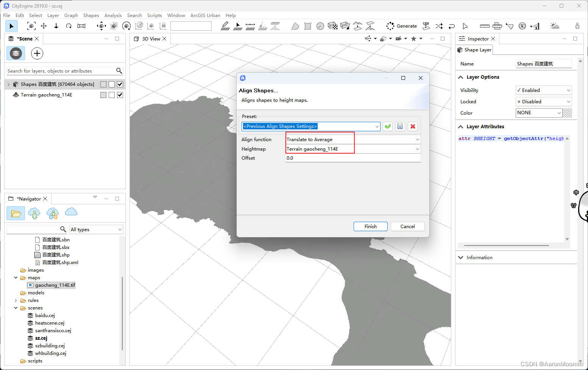Delete preset with the red X button

click(413, 126)
